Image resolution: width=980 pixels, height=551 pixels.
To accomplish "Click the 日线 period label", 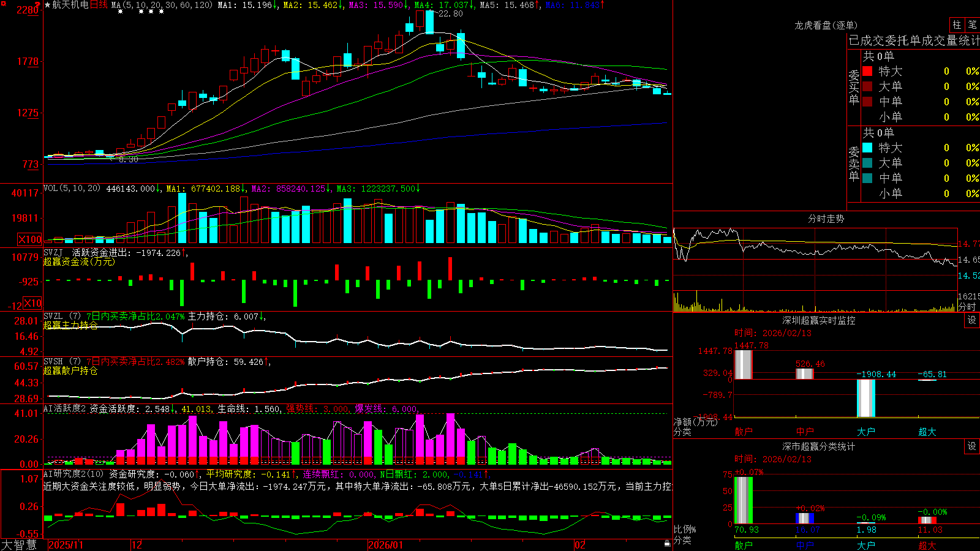I will point(99,5).
